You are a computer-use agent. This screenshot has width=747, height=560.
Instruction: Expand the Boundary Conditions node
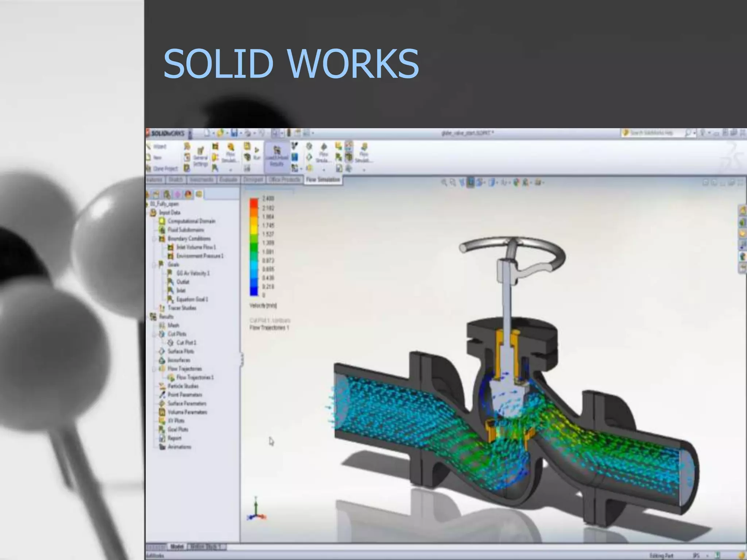(154, 239)
